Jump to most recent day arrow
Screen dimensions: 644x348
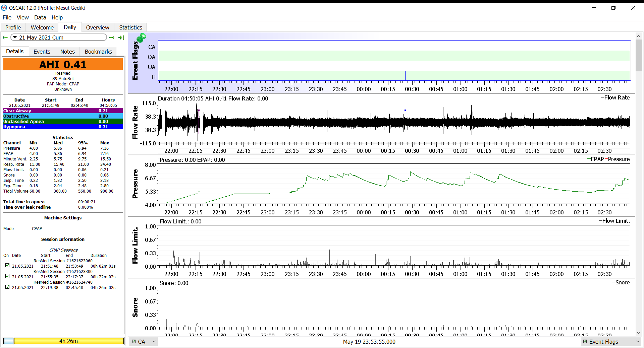[121, 38]
